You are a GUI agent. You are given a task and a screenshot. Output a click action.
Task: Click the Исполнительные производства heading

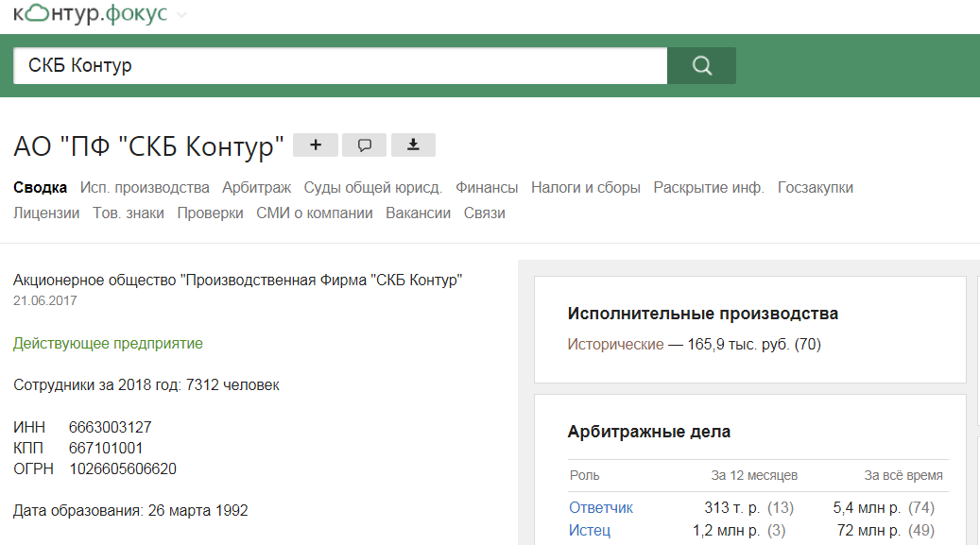[x=702, y=314]
